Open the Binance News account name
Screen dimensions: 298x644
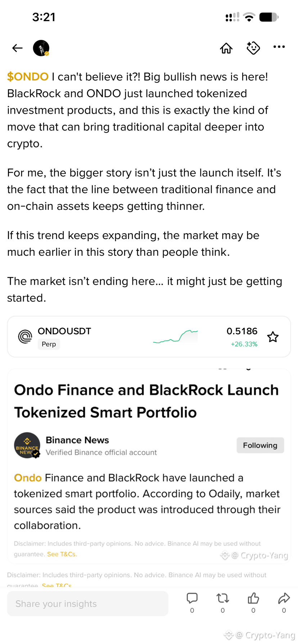(x=77, y=440)
